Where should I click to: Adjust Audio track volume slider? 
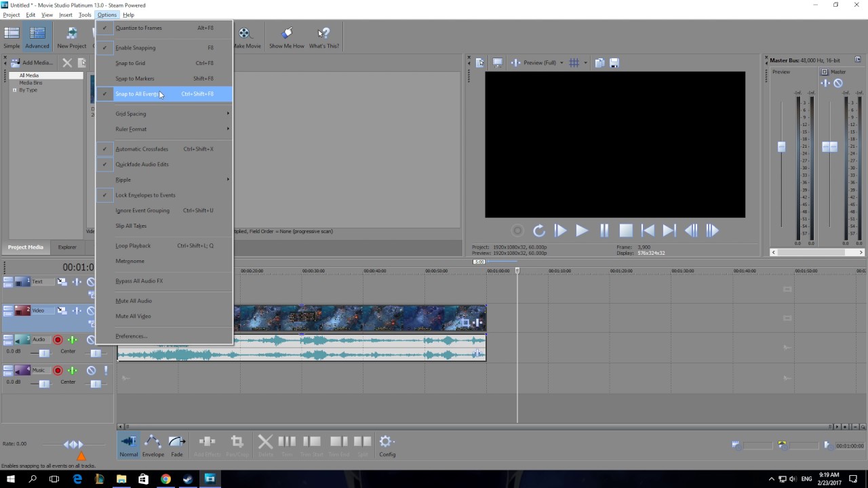[x=44, y=353]
